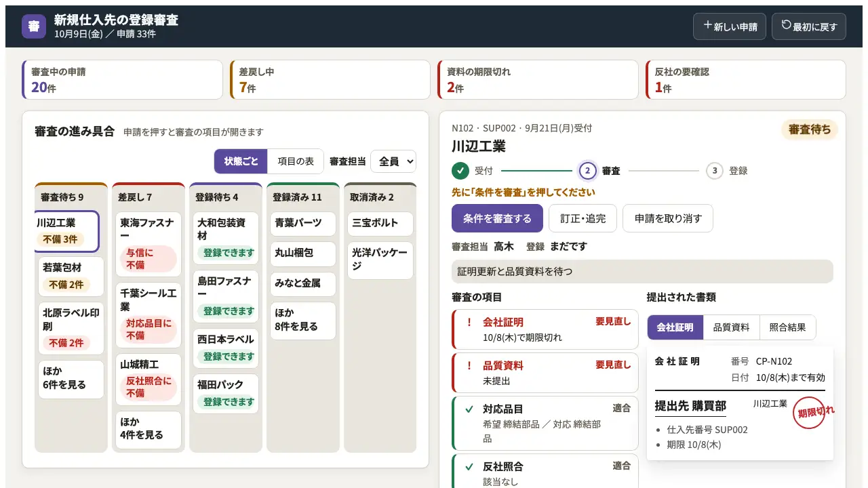Viewport: 868px width, 488px height.
Task: Click the green check circle for 受付 step
Action: (460, 171)
